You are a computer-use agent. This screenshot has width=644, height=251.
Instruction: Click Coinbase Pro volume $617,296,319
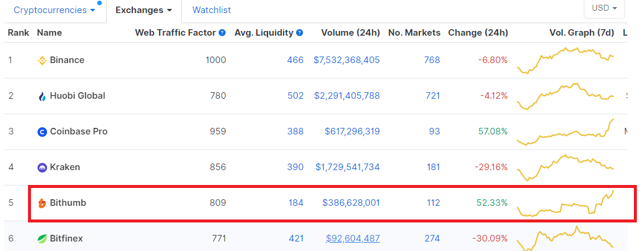(353, 131)
